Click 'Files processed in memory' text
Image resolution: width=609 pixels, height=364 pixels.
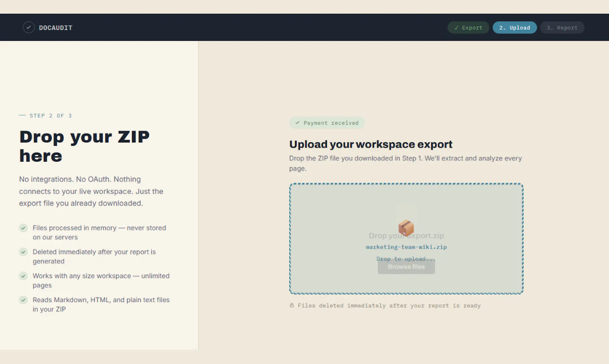(99, 232)
